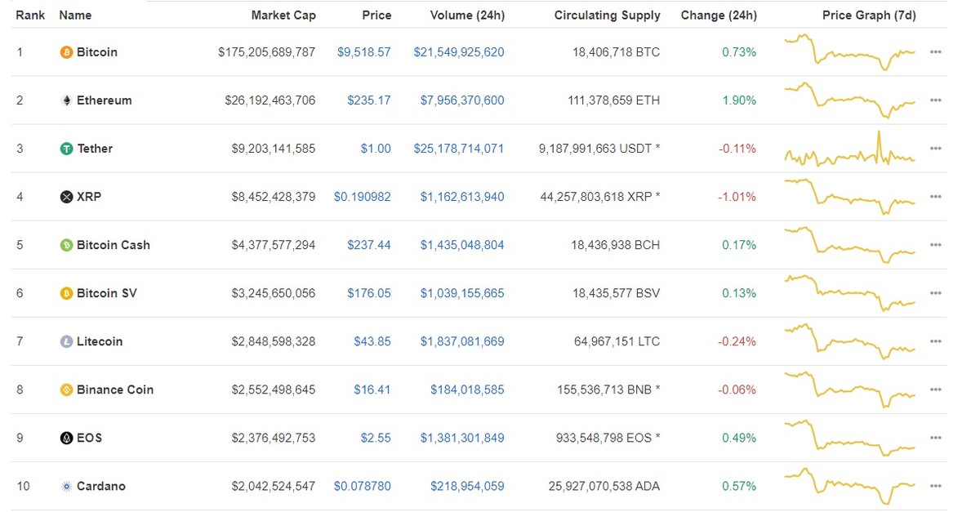Click the EOS coin logo
980x512 pixels.
pos(66,438)
